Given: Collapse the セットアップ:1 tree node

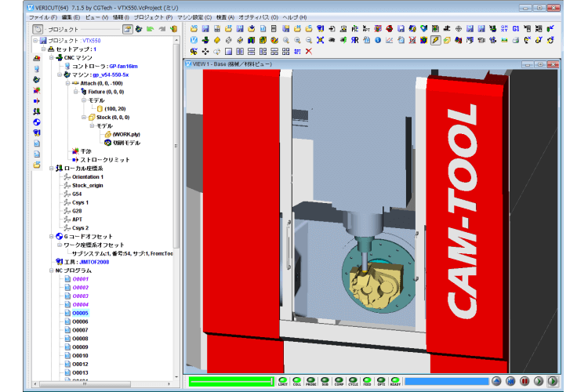Looking at the screenshot, I should [x=43, y=49].
